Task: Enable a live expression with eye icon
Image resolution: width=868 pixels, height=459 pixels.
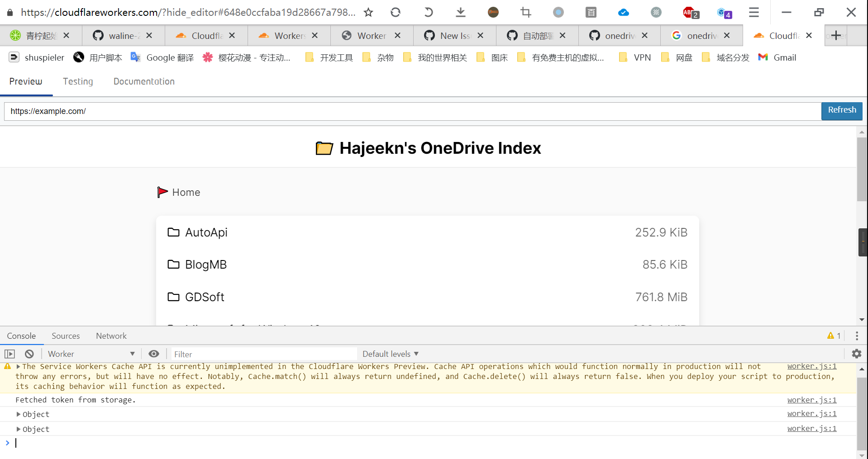Action: click(x=154, y=354)
